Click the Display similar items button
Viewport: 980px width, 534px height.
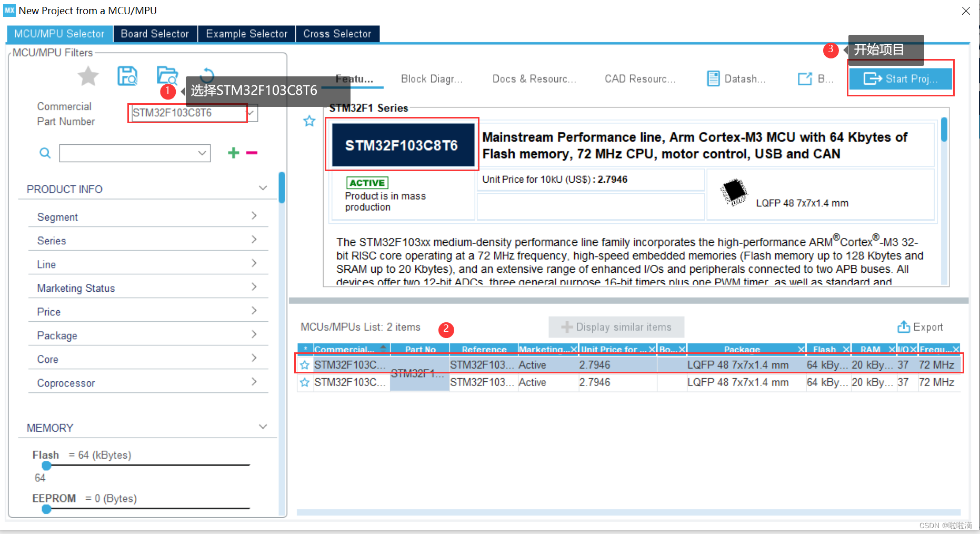click(616, 327)
